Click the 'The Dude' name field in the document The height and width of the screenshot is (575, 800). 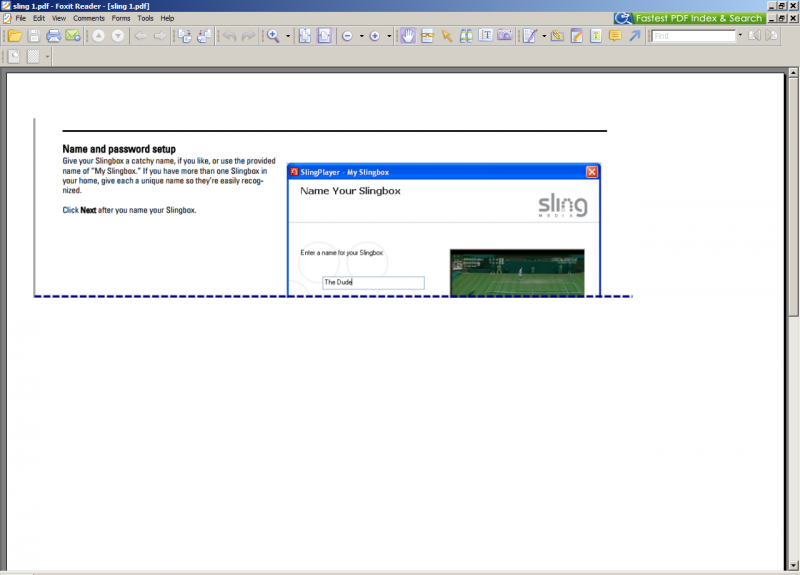(373, 283)
